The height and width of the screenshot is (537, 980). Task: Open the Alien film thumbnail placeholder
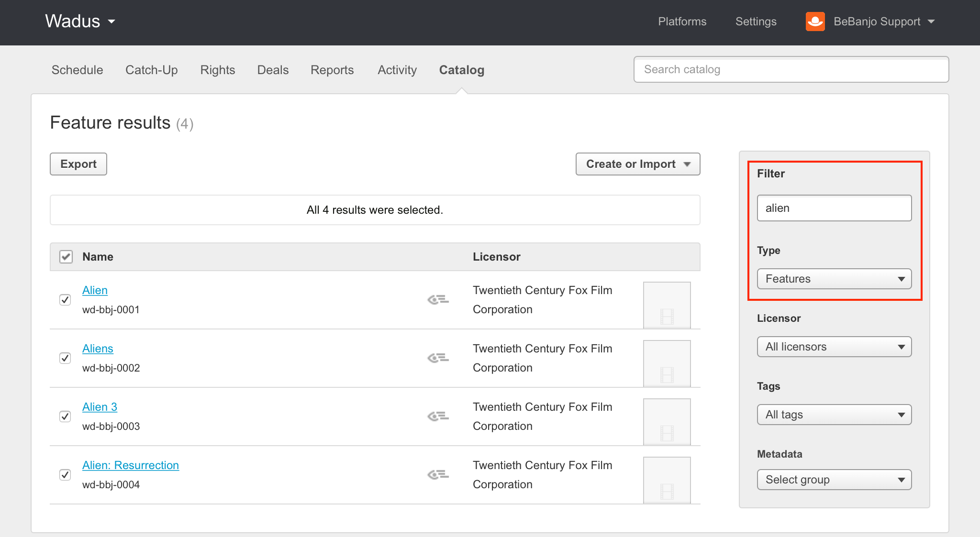(x=667, y=305)
